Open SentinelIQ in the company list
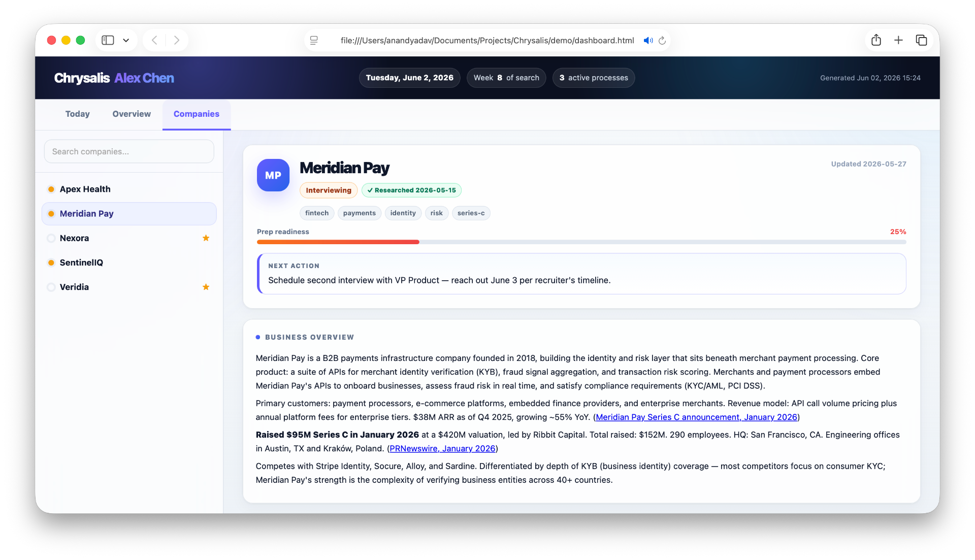Screen dimensions: 975x560 click(x=129, y=262)
